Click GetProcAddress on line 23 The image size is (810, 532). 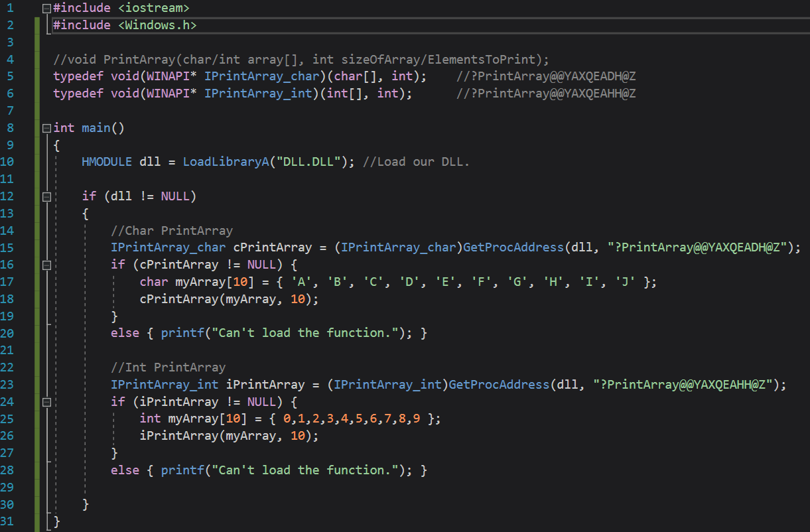coord(499,385)
